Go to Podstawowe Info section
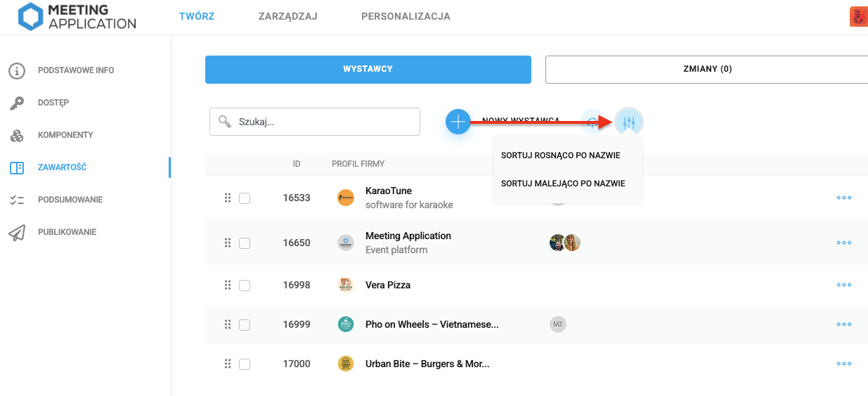Image resolution: width=868 pixels, height=396 pixels. pos(76,70)
